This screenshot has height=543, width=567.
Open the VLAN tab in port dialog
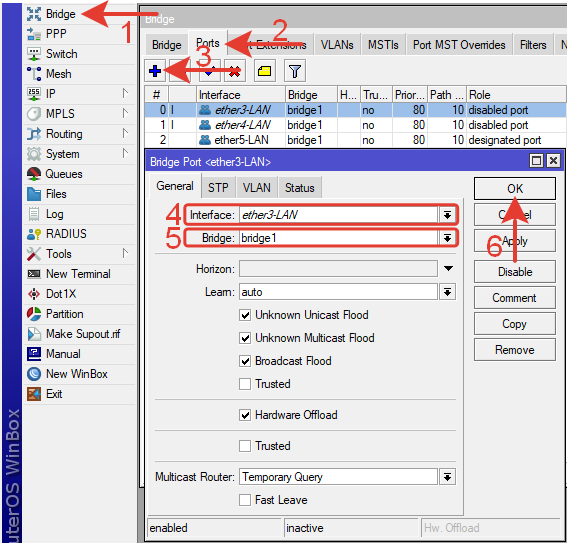click(x=257, y=188)
